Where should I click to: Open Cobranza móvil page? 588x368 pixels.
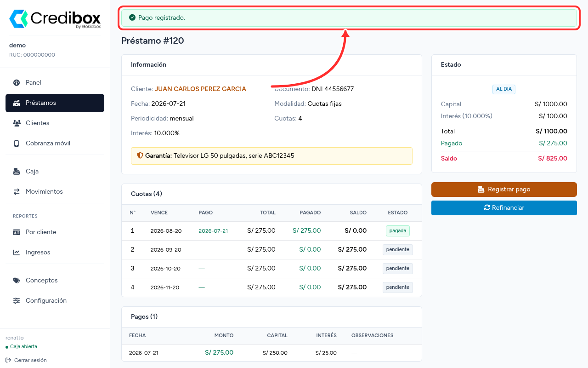[55, 144]
